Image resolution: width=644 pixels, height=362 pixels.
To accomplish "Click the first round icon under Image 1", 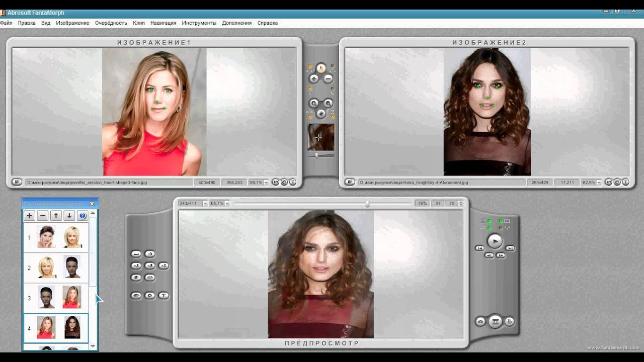I will tap(276, 182).
